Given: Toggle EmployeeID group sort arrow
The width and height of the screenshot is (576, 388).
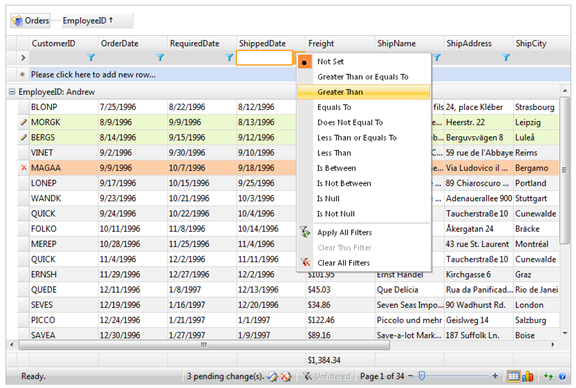Looking at the screenshot, I should [x=111, y=20].
